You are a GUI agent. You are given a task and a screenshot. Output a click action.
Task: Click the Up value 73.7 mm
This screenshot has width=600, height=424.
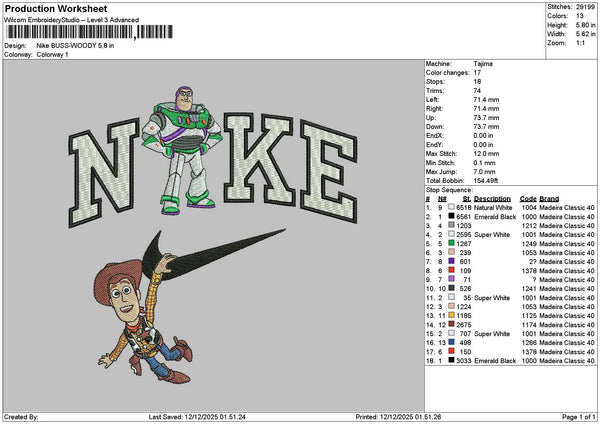486,118
